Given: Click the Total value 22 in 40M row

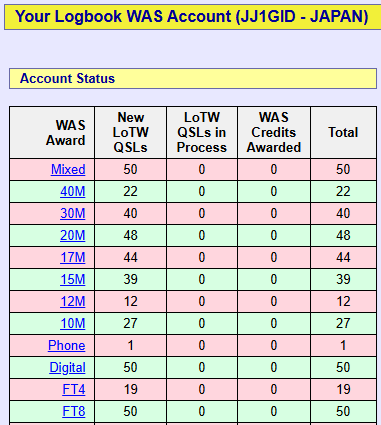Looking at the screenshot, I should pos(343,191).
